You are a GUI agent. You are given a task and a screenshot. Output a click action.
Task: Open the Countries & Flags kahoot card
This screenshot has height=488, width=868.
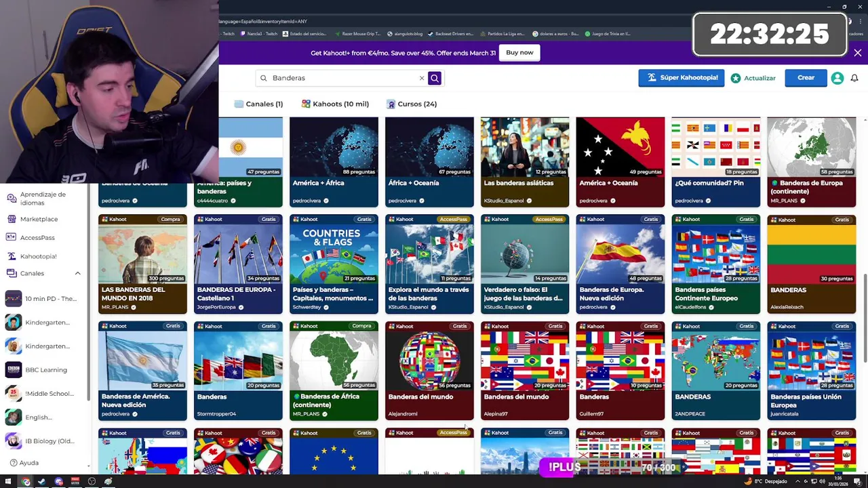point(334,264)
